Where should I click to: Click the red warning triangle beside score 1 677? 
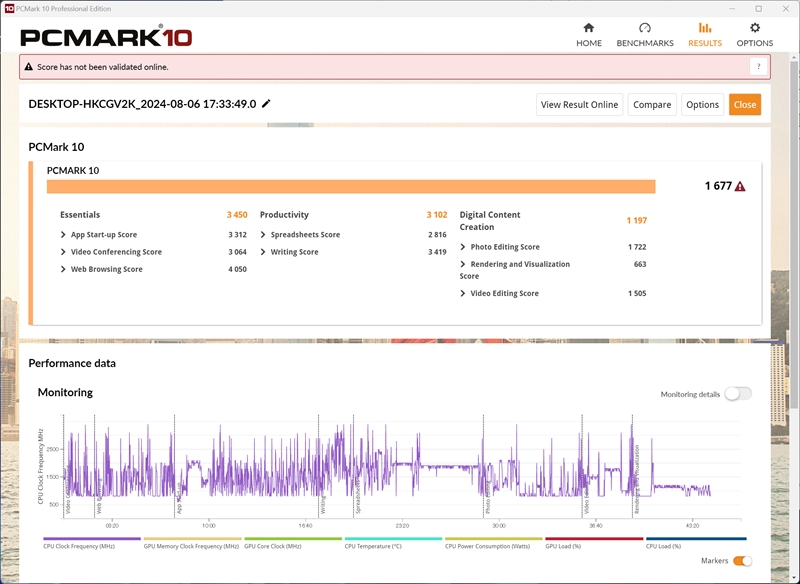click(x=740, y=186)
